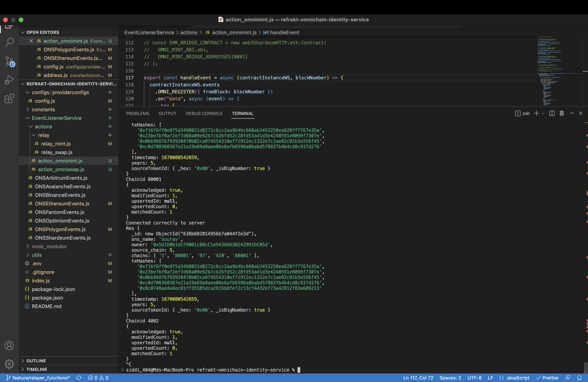Kill terminal with the trash icon
Screen dimensions: 588x382
tap(562, 113)
